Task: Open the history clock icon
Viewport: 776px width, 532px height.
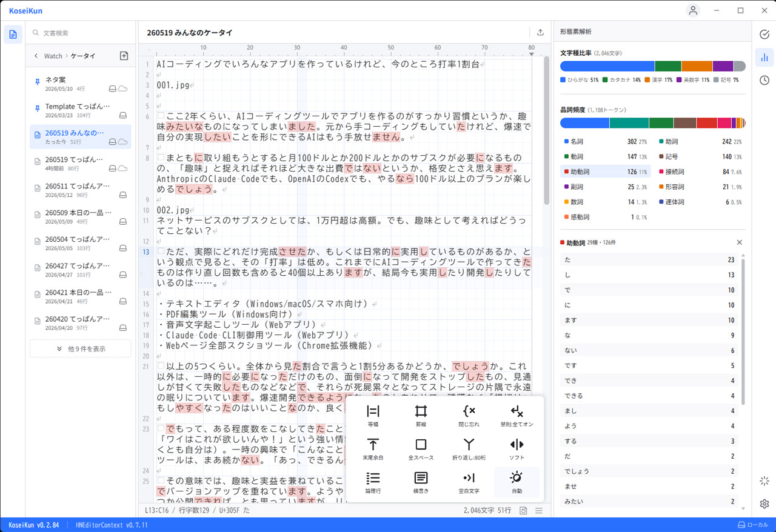Action: [x=764, y=80]
